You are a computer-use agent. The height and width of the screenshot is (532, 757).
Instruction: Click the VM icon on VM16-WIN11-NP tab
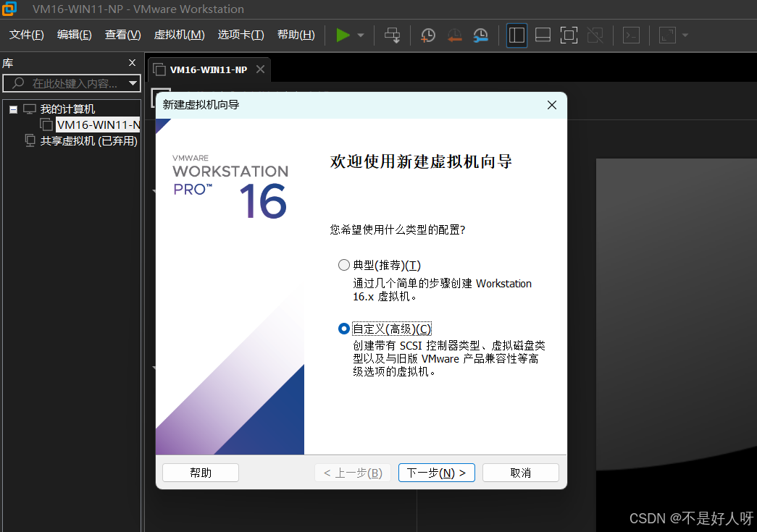coord(159,70)
